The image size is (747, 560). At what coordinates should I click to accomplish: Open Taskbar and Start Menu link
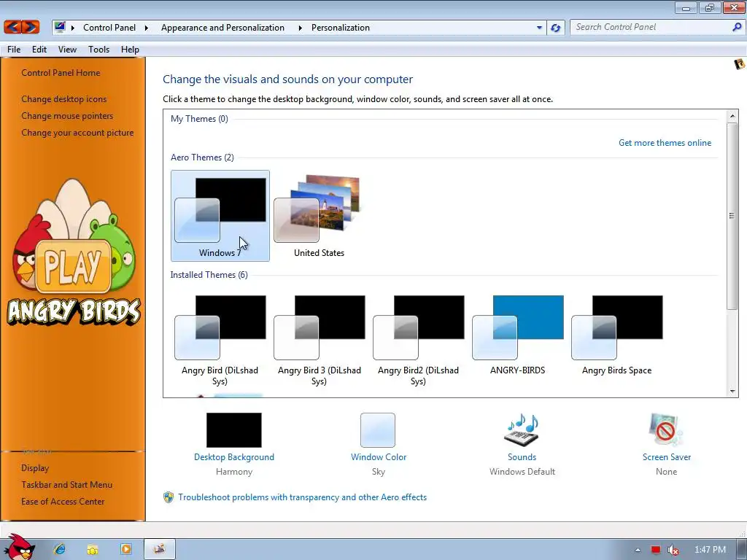[66, 485]
